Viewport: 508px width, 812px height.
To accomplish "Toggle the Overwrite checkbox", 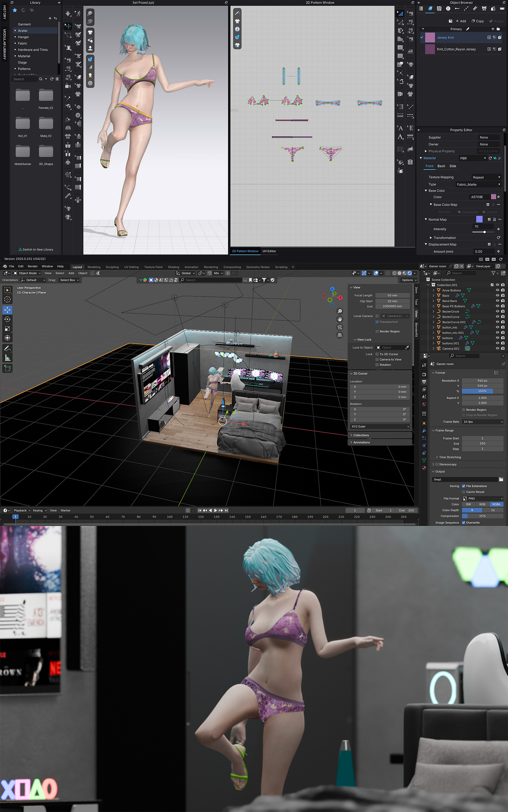I will click(x=464, y=522).
